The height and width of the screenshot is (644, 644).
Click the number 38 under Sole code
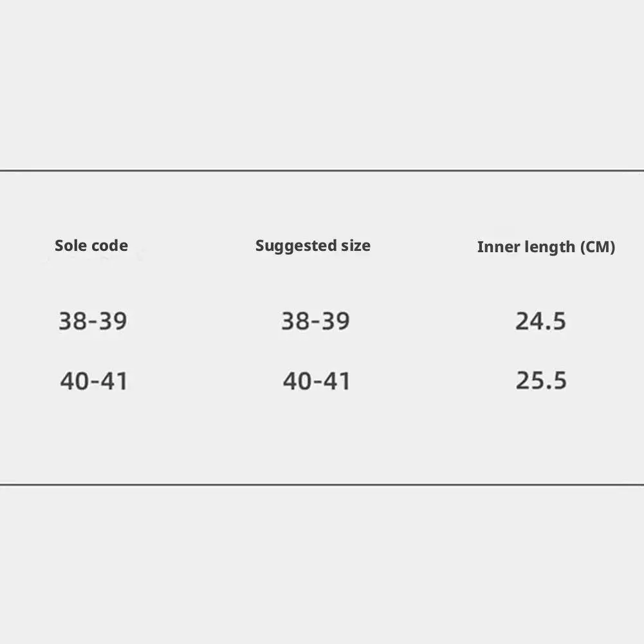pos(73,320)
